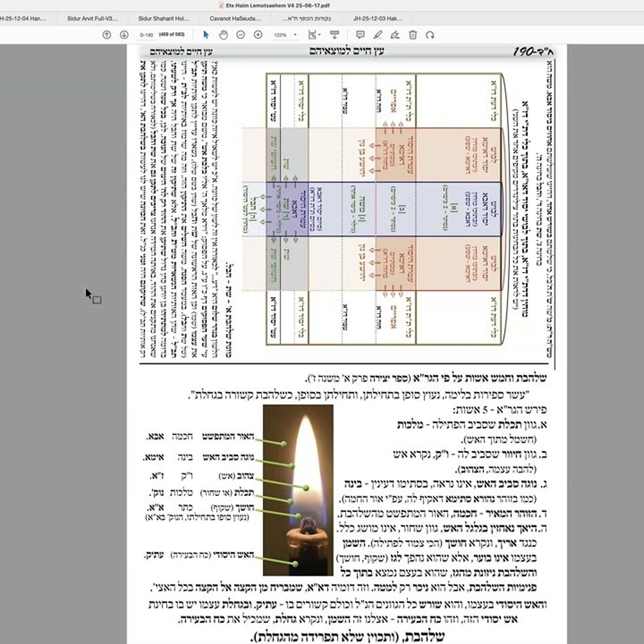This screenshot has width=644, height=644.
Task: Rotate the page with rotate icon
Action: [x=430, y=34]
